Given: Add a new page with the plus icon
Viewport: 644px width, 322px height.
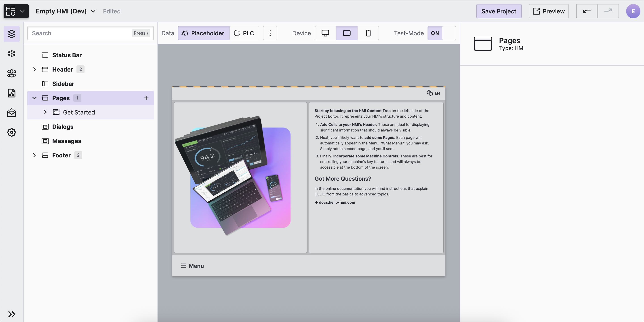Looking at the screenshot, I should point(146,98).
